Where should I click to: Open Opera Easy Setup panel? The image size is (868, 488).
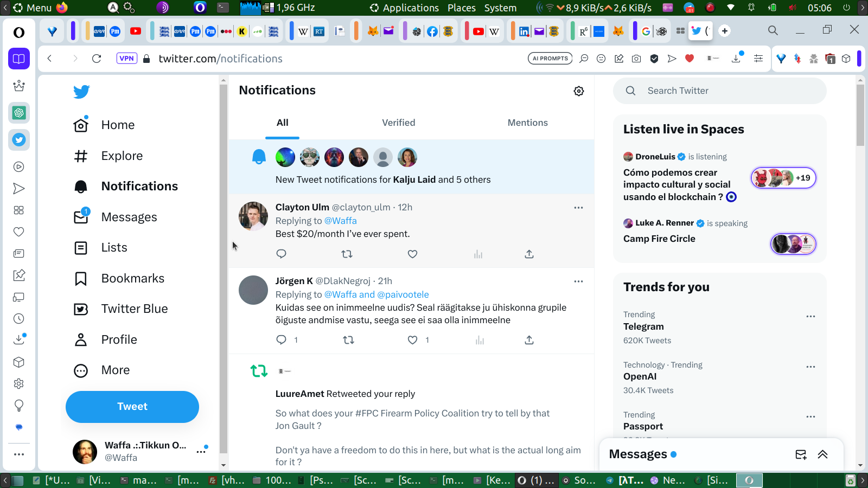[x=758, y=59]
